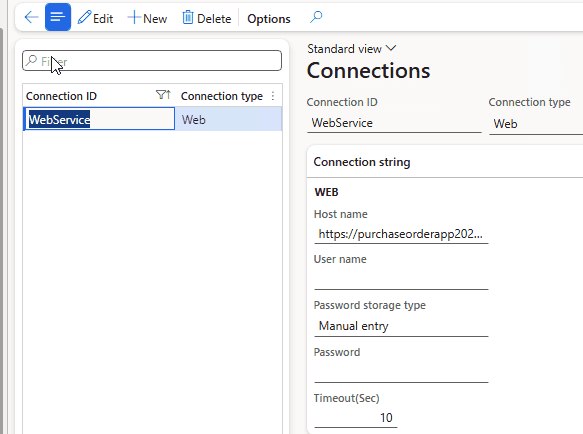Viewport: 583px width, 434px height.
Task: Select the WebService row in grid
Action: (152, 119)
